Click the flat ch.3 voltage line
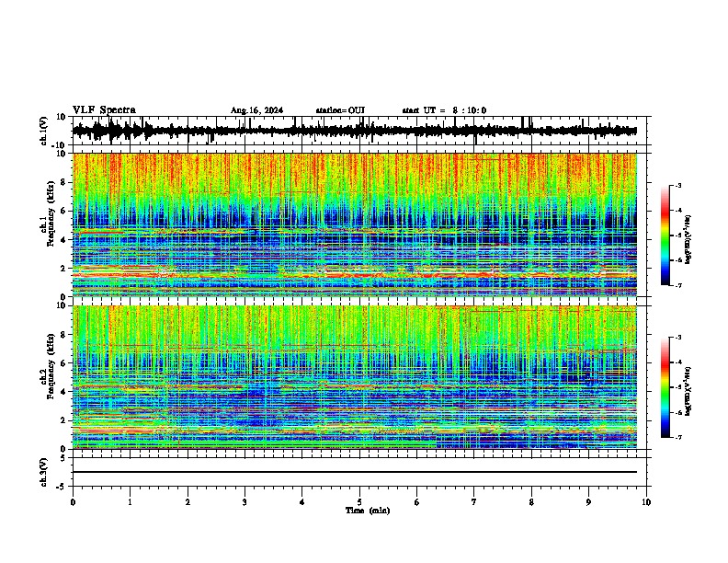 (x=355, y=472)
